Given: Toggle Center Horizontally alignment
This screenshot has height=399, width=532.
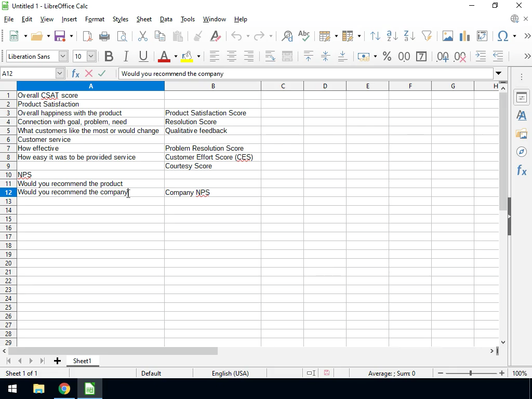Looking at the screenshot, I should (x=232, y=56).
